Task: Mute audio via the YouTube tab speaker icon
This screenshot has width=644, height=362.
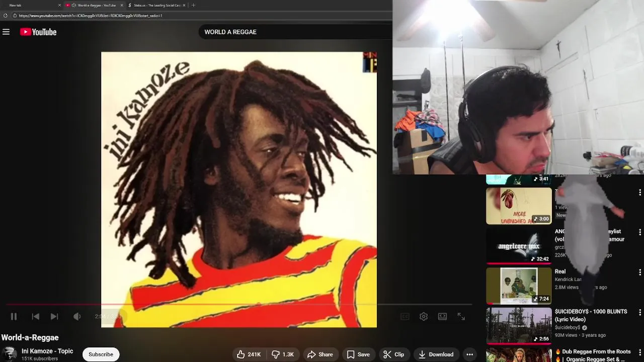Action: tap(74, 5)
